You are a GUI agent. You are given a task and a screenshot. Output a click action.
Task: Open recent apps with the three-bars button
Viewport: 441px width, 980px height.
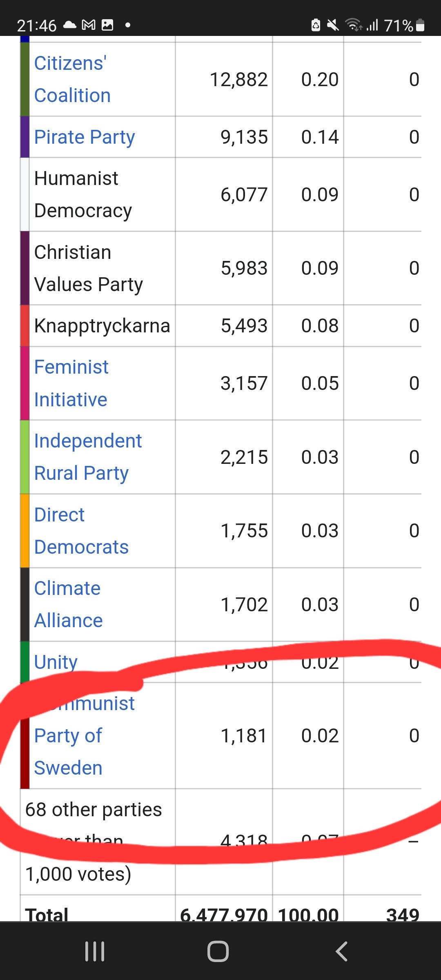click(x=95, y=951)
